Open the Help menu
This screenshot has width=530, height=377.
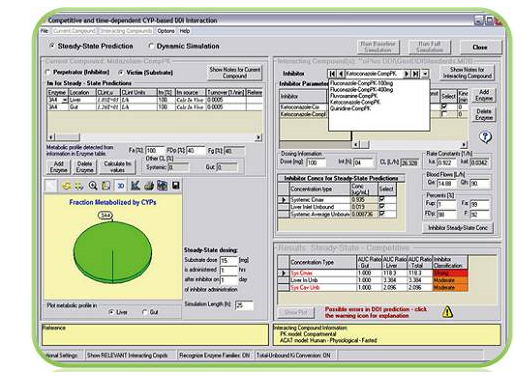click(x=185, y=31)
